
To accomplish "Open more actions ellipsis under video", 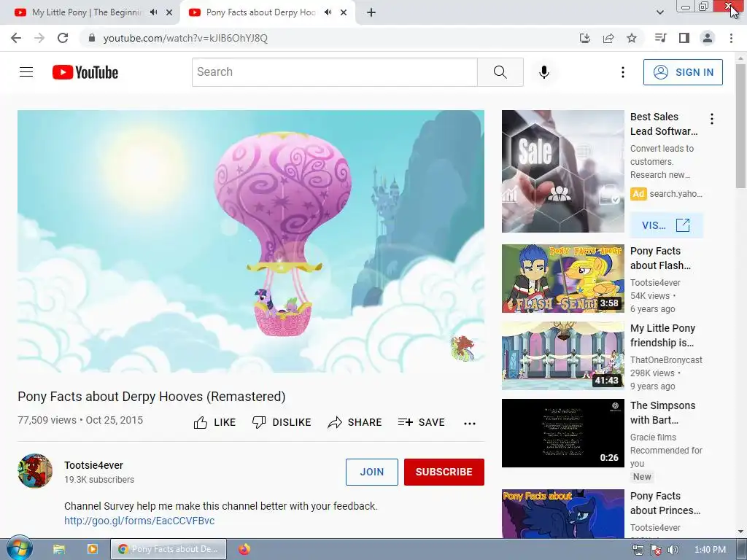I will coord(470,423).
